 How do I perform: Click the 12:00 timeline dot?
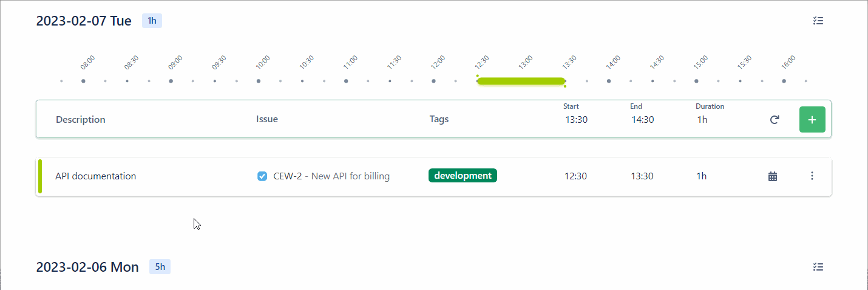click(433, 81)
